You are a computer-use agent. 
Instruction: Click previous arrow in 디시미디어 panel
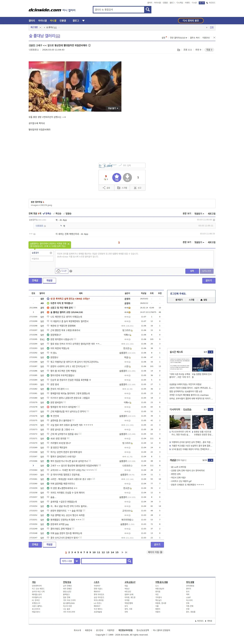click(209, 409)
